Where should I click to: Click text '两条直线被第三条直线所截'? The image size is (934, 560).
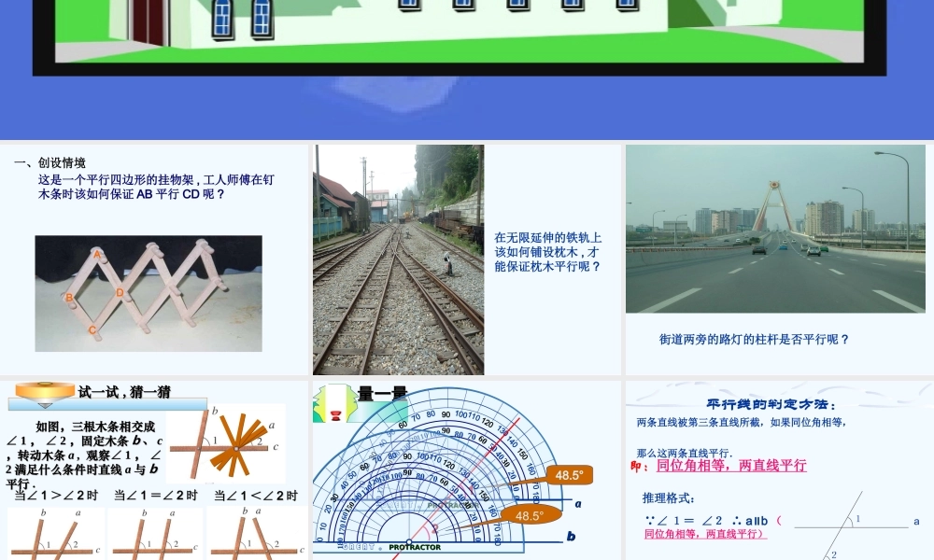point(701,423)
